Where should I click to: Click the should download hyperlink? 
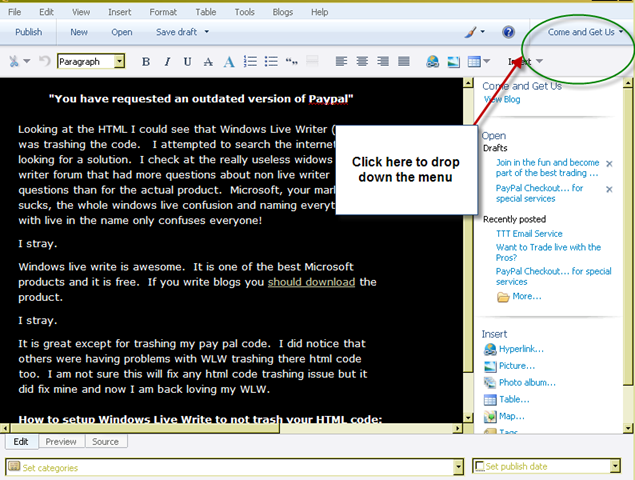click(x=311, y=282)
